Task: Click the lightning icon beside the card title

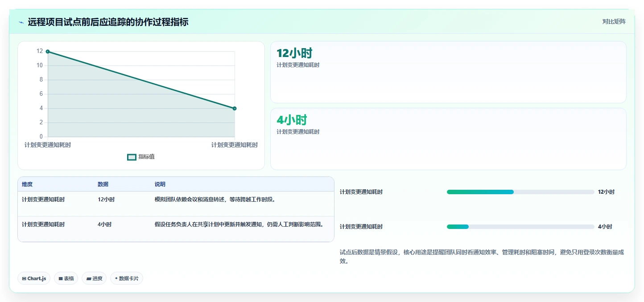Action: (21, 22)
